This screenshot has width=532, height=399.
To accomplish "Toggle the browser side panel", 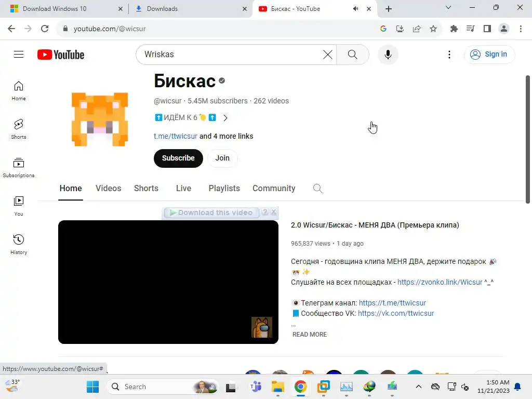I will [x=487, y=29].
